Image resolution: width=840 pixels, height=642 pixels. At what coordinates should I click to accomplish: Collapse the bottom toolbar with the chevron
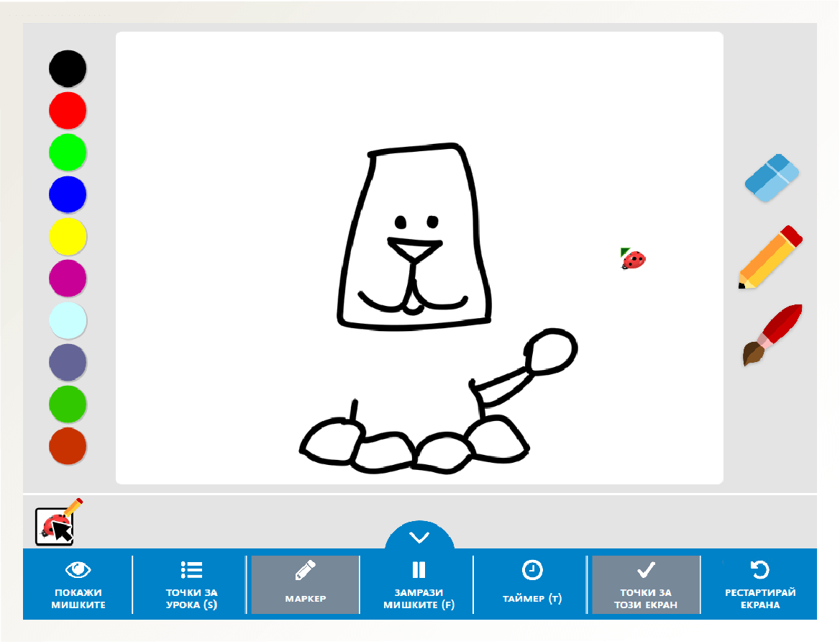coord(419,535)
